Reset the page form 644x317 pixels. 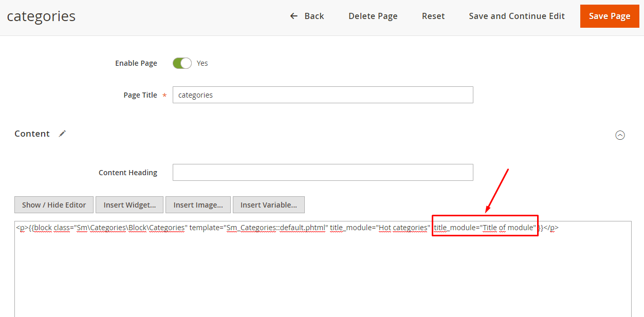[433, 16]
